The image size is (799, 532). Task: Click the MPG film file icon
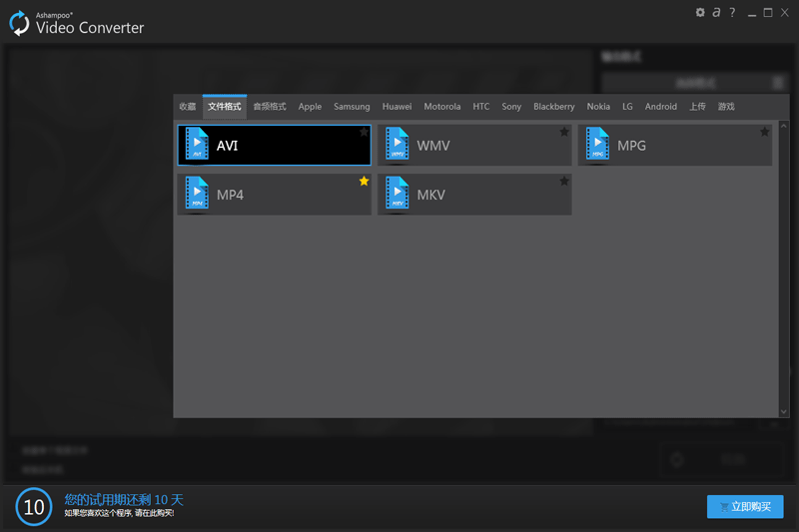(597, 144)
